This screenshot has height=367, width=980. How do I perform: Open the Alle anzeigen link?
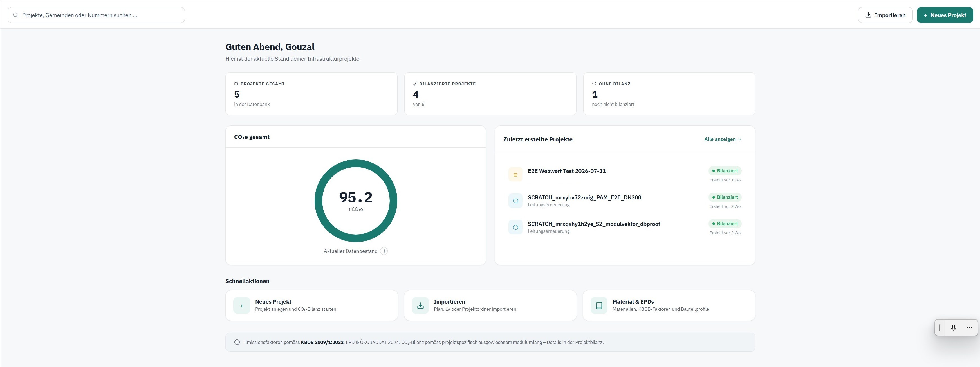(x=723, y=139)
